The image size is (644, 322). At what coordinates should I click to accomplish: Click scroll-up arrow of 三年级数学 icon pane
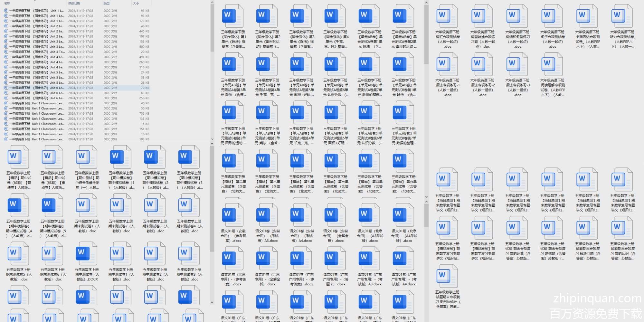[426, 3]
